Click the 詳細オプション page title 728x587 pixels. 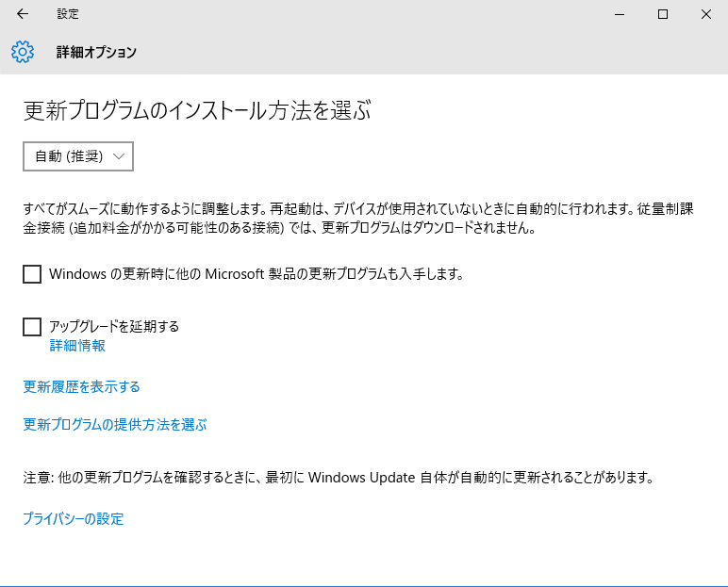tap(96, 52)
